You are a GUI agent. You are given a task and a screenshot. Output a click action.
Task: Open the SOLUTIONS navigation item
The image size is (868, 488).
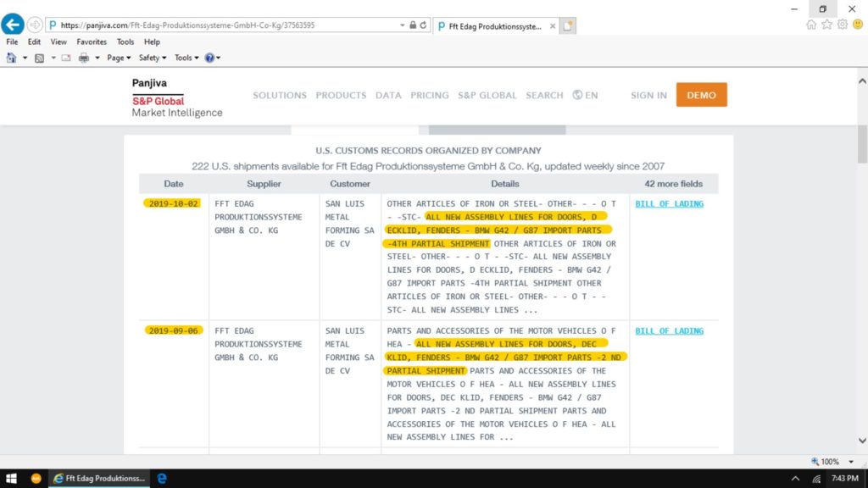pos(280,95)
